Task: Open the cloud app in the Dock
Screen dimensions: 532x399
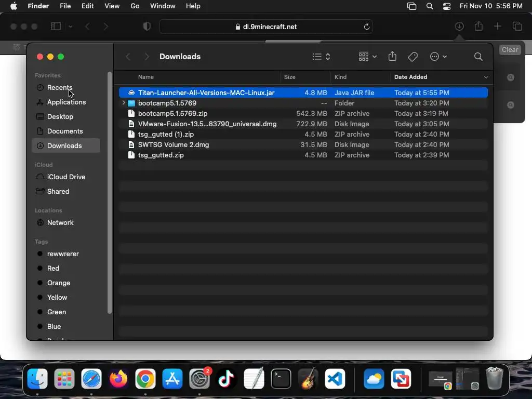Action: [374, 379]
